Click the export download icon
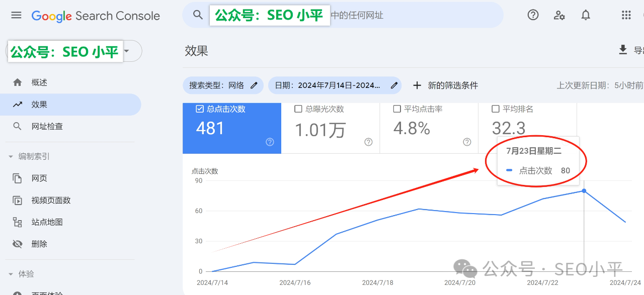The height and width of the screenshot is (295, 644). coord(623,50)
